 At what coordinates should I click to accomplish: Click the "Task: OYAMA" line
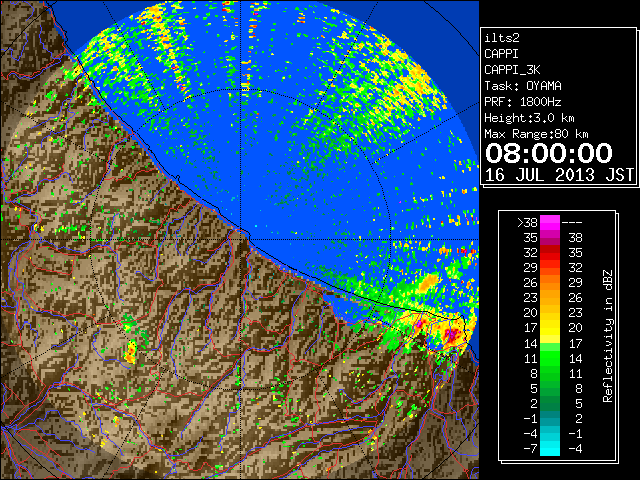[x=523, y=86]
